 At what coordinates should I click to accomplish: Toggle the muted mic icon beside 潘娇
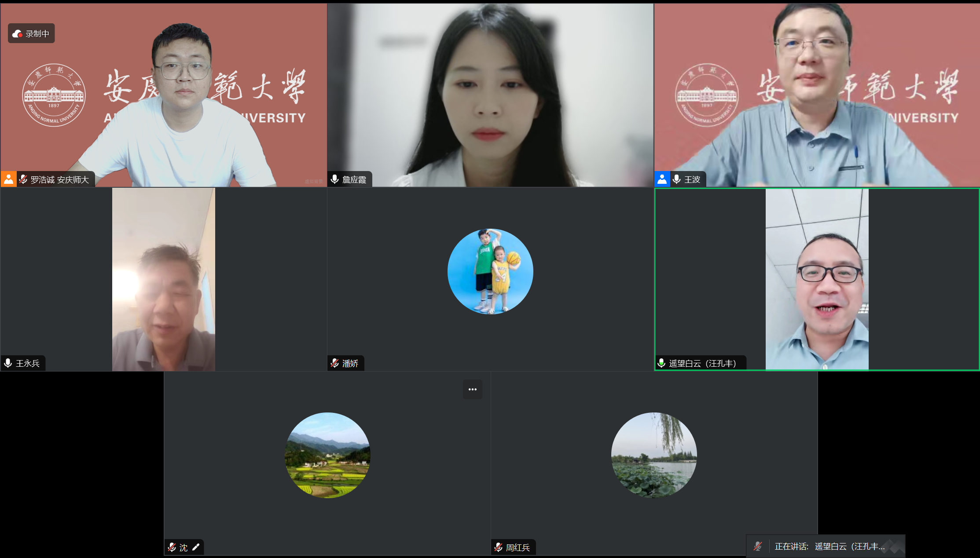click(335, 363)
